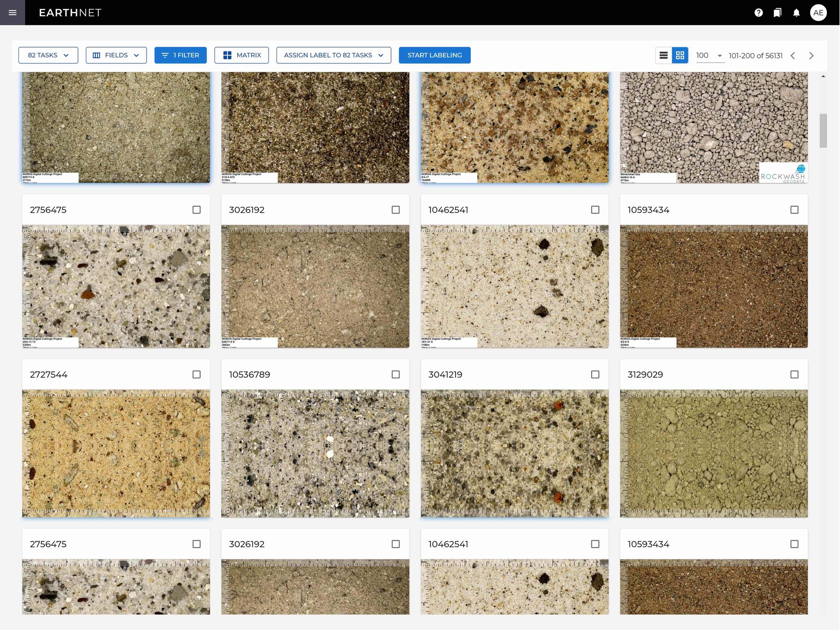Image resolution: width=840 pixels, height=630 pixels.
Task: Click the Start Labeling button
Action: [x=434, y=55]
